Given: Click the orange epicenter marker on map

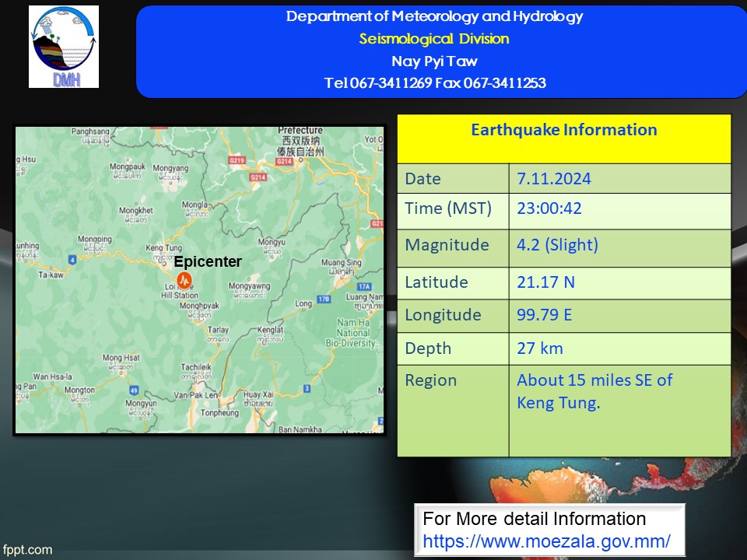Looking at the screenshot, I should (184, 281).
